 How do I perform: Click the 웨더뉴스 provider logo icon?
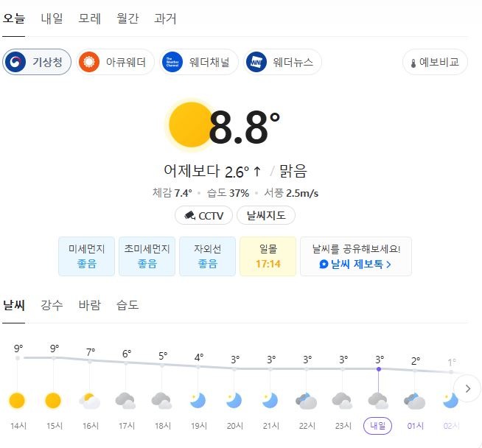[x=256, y=62]
